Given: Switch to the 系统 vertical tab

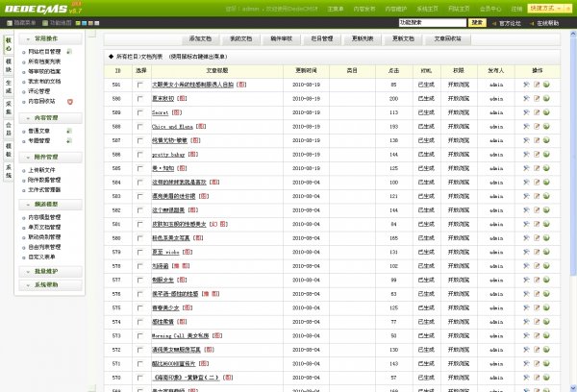Looking at the screenshot, I should (x=9, y=171).
